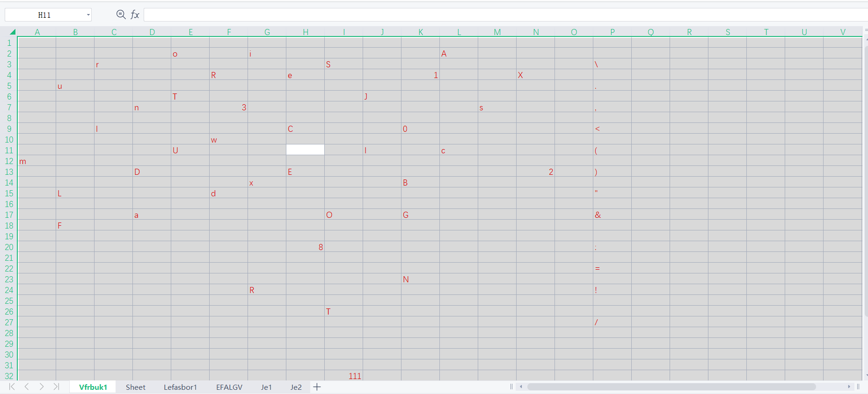Image resolution: width=868 pixels, height=394 pixels.
Task: Click the Name Box showing H11
Action: 44,15
